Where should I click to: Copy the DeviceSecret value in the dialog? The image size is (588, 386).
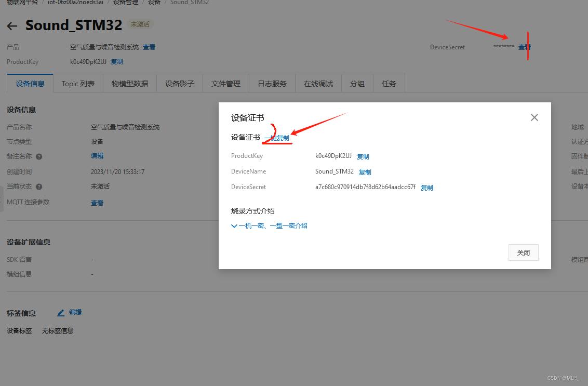427,188
